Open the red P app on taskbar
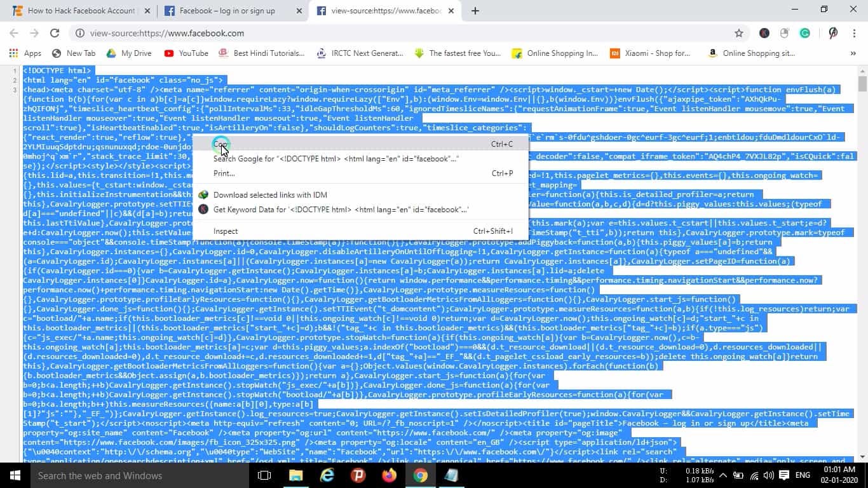Image resolution: width=868 pixels, height=488 pixels. (x=358, y=475)
